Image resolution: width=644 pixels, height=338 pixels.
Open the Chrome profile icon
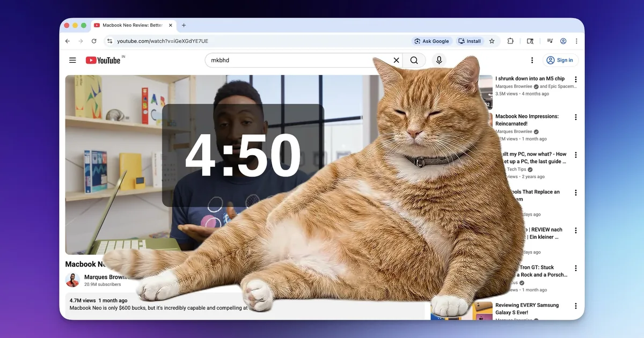563,41
